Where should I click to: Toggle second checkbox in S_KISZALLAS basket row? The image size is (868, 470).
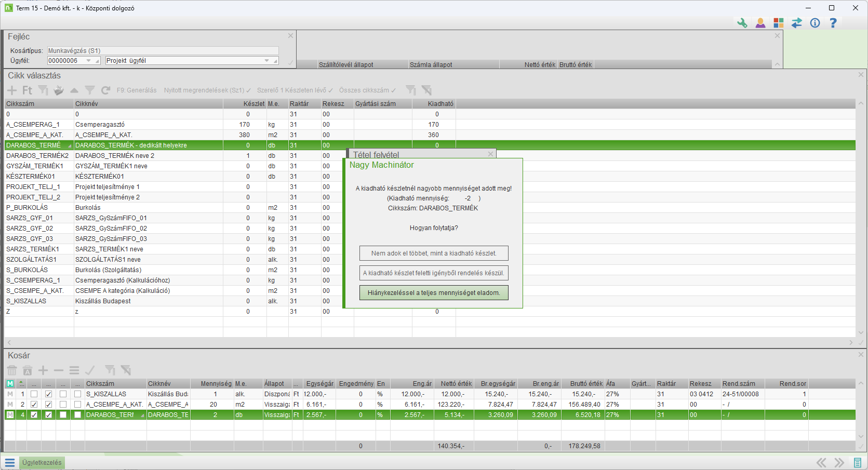click(49, 394)
